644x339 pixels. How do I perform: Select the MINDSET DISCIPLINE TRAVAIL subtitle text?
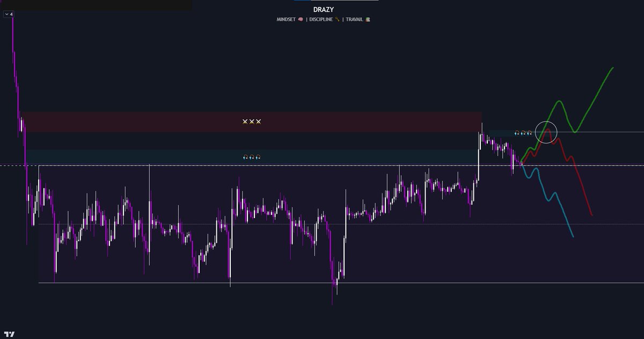click(324, 19)
